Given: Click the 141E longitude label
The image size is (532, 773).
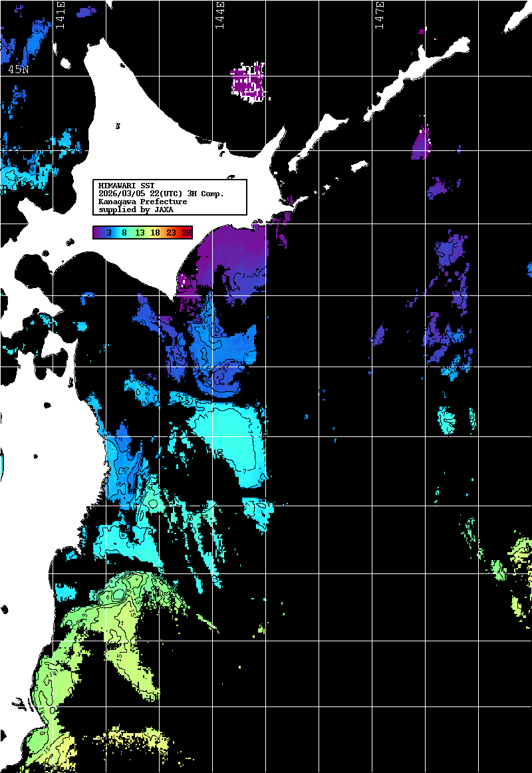Looking at the screenshot, I should click(61, 13).
